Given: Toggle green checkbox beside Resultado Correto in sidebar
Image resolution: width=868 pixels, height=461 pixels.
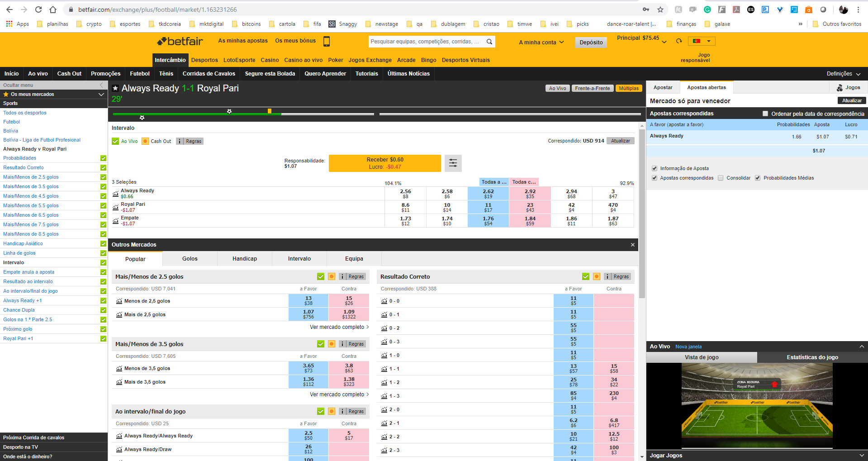Looking at the screenshot, I should click(x=103, y=167).
